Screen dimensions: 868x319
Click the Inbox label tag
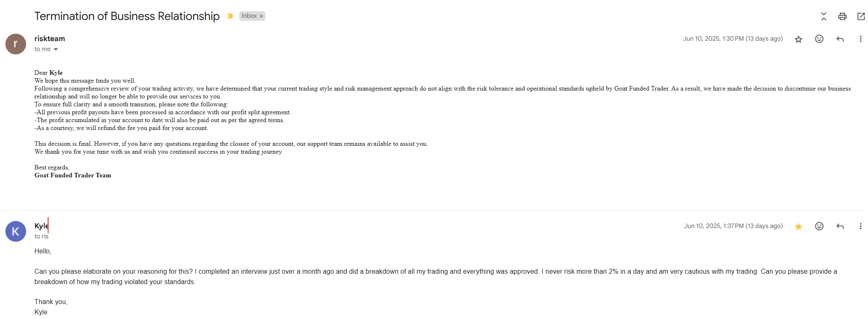click(249, 16)
